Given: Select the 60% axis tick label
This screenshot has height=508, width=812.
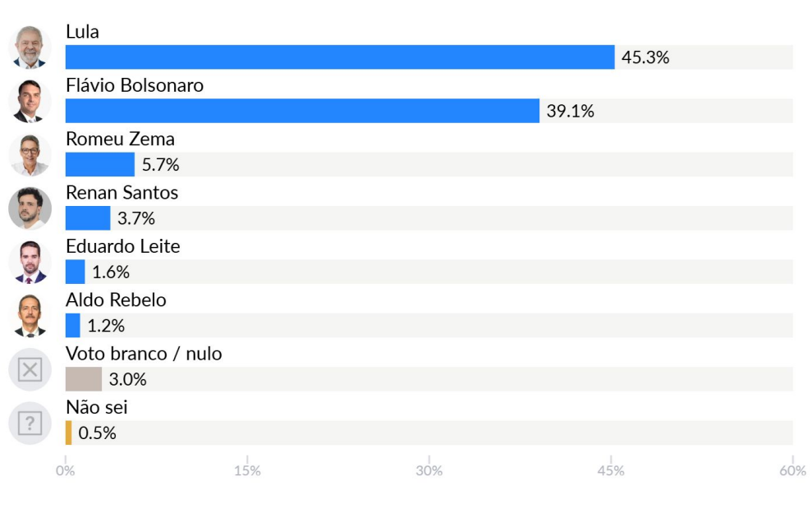Looking at the screenshot, I should click(792, 471).
